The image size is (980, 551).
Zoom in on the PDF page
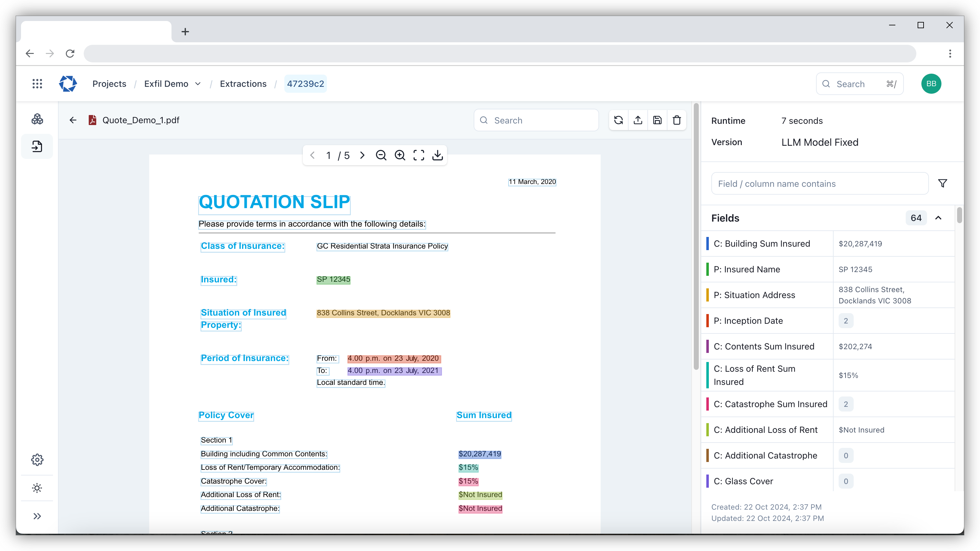coord(400,155)
